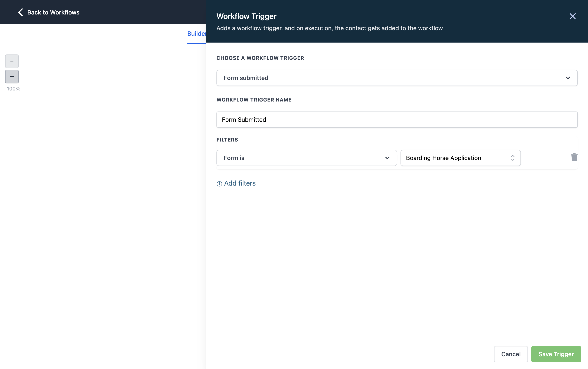The image size is (588, 369).
Task: Click the back arrow chevron icon
Action: click(x=20, y=12)
